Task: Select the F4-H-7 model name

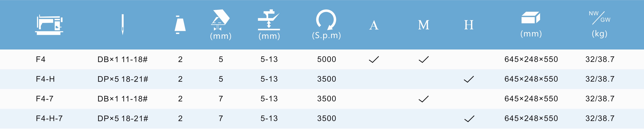Action: coord(49,118)
